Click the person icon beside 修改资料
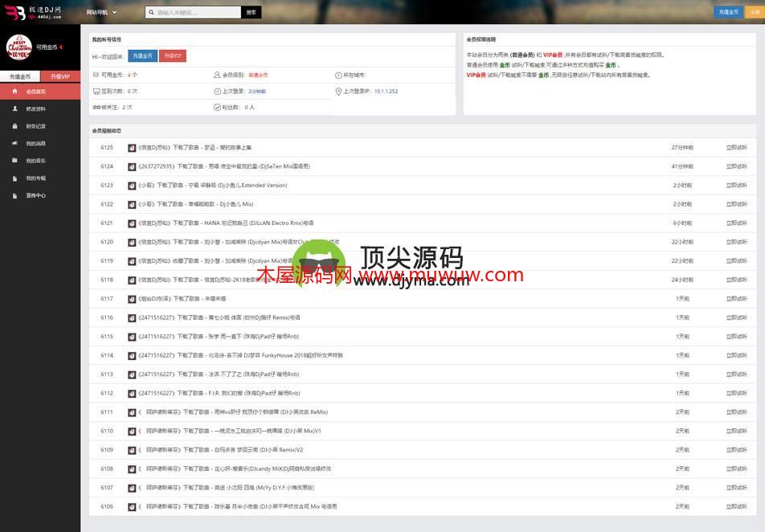The image size is (765, 532). tap(14, 108)
